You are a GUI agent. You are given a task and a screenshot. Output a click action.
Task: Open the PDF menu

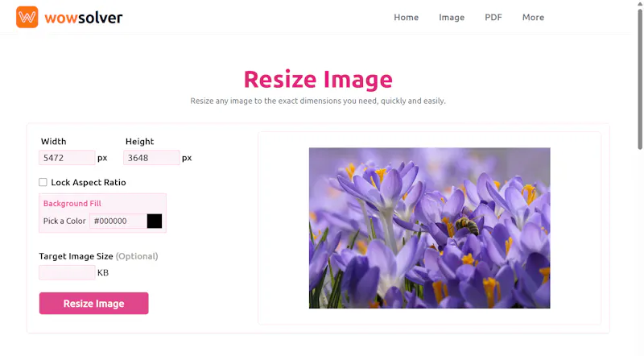pos(493,17)
